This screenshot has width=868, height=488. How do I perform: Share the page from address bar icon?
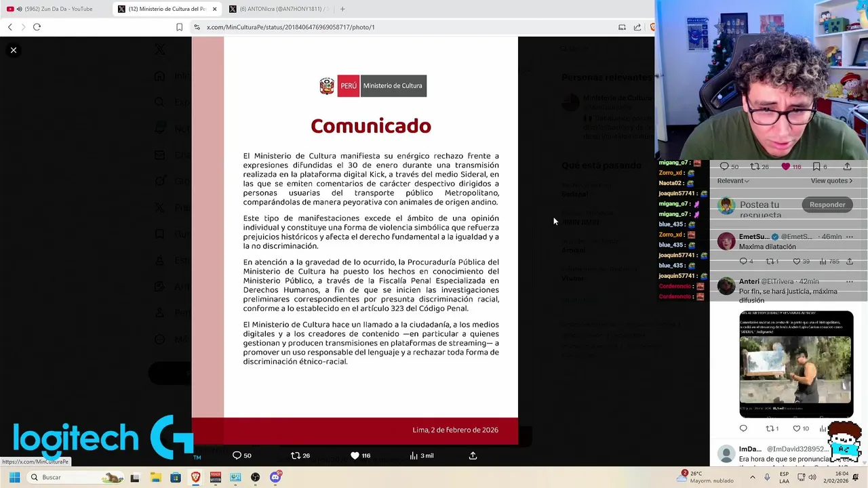(637, 27)
